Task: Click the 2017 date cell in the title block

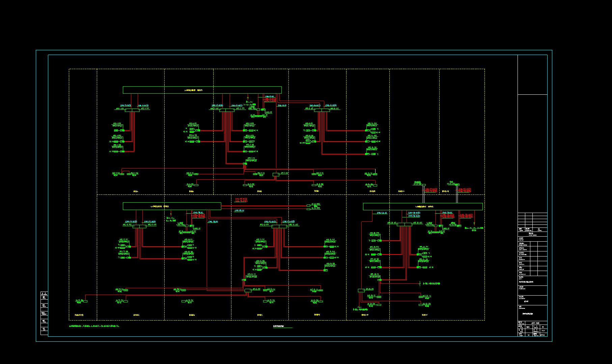Action: tap(535, 323)
